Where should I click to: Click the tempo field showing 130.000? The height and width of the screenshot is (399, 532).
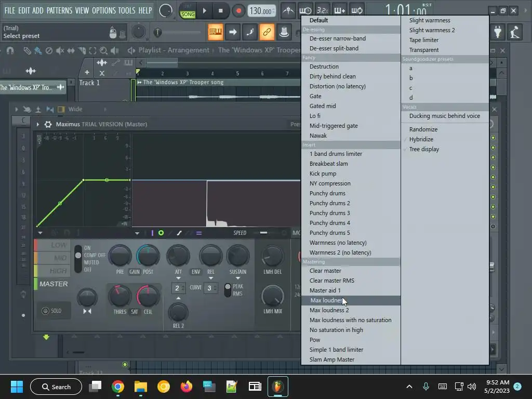click(x=262, y=11)
